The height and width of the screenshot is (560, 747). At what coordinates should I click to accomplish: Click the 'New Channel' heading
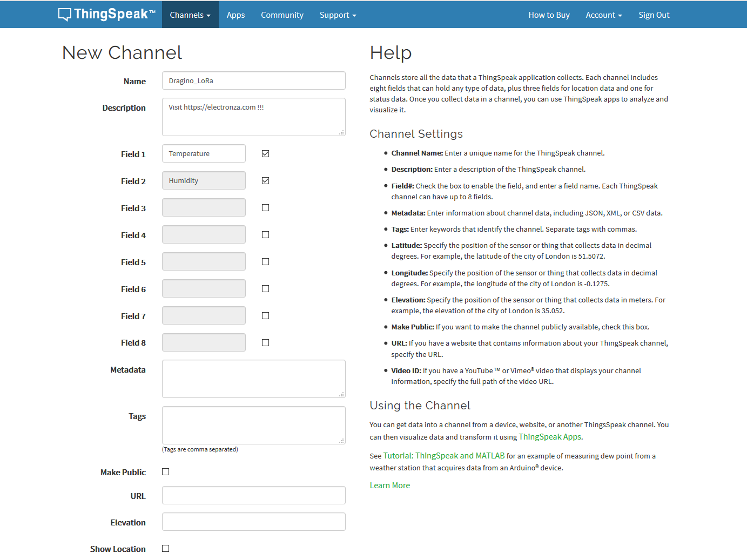[x=122, y=53]
